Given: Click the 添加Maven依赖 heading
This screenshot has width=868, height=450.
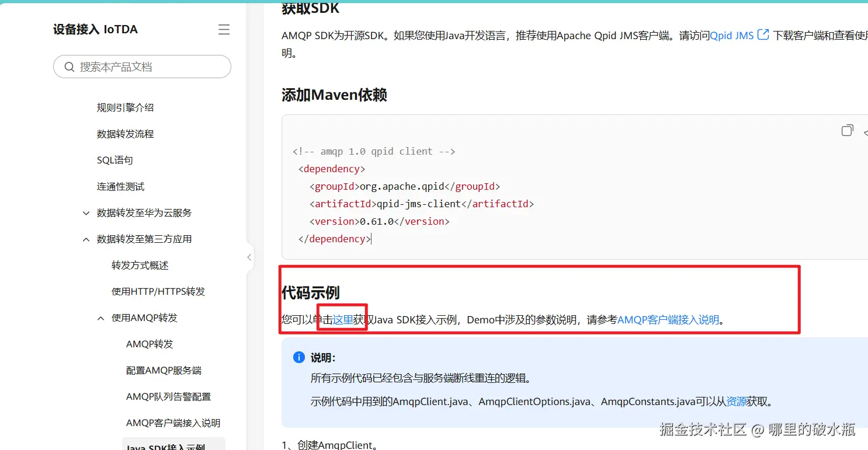Looking at the screenshot, I should pyautogui.click(x=334, y=95).
